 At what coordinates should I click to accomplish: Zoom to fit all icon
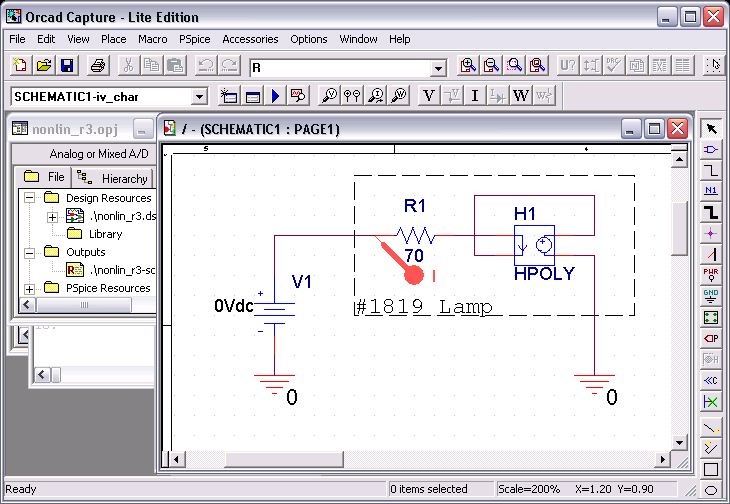(537, 66)
